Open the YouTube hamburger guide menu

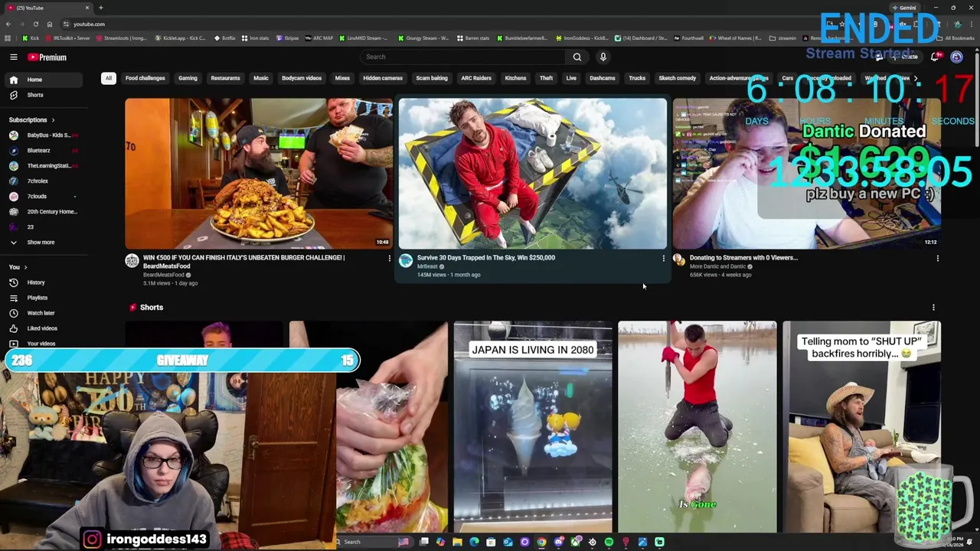(x=13, y=57)
